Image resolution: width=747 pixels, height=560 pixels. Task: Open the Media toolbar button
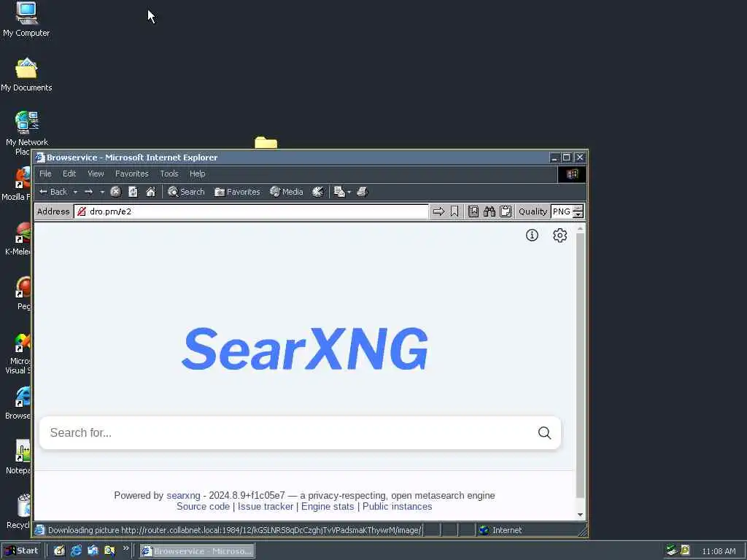(286, 192)
